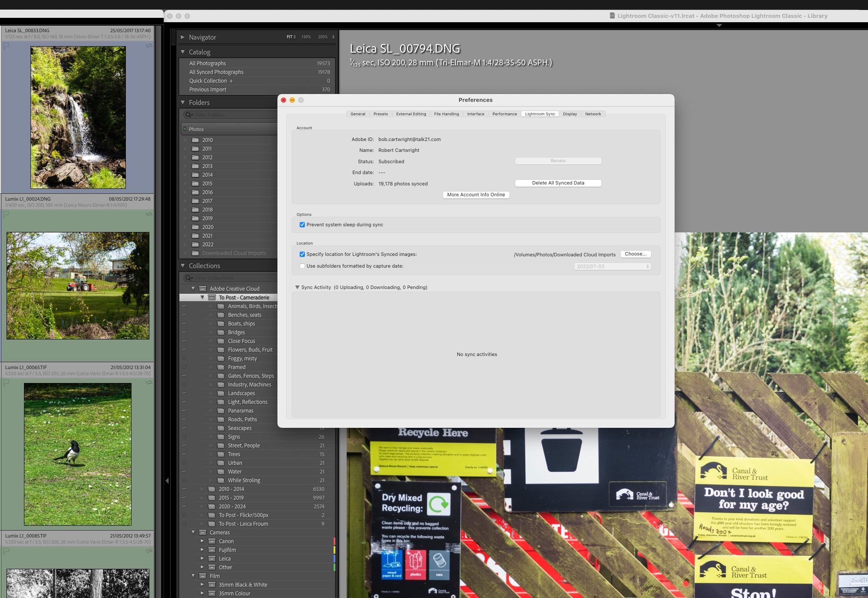Viewport: 868px width, 598px height.
Task: Click the Downloaded Cloud Imports folder icon
Action: click(x=196, y=253)
